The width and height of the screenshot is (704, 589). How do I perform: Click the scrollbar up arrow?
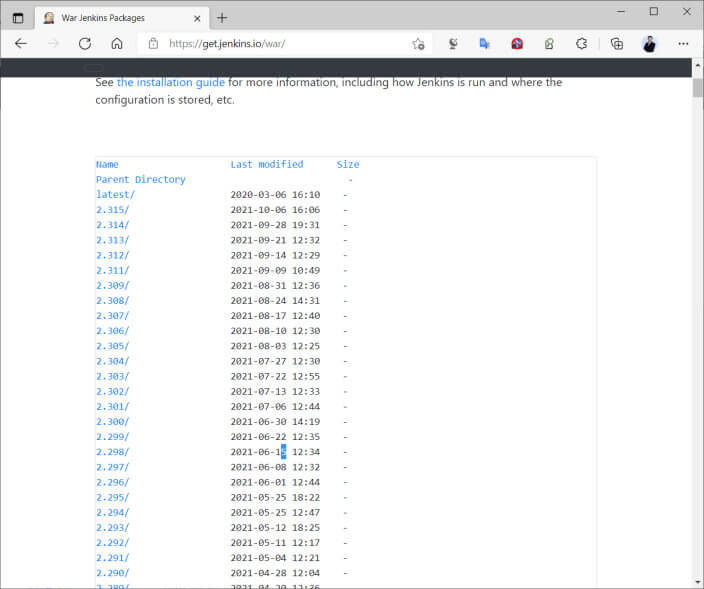coord(697,65)
